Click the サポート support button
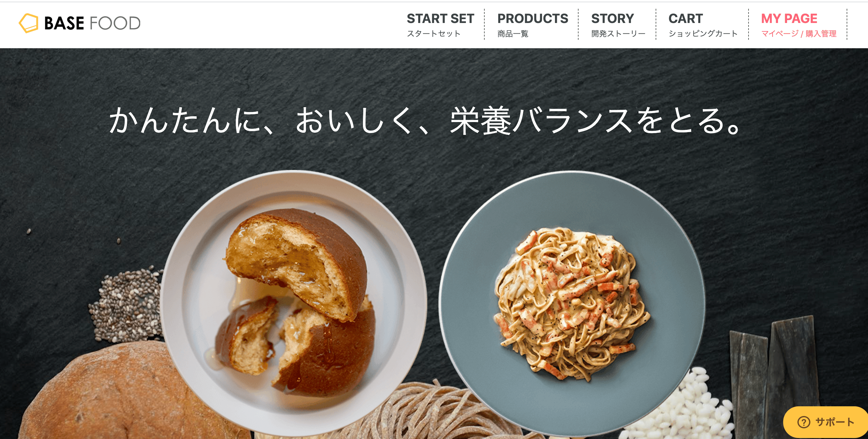Viewport: 868px width, 439px height. (x=826, y=422)
